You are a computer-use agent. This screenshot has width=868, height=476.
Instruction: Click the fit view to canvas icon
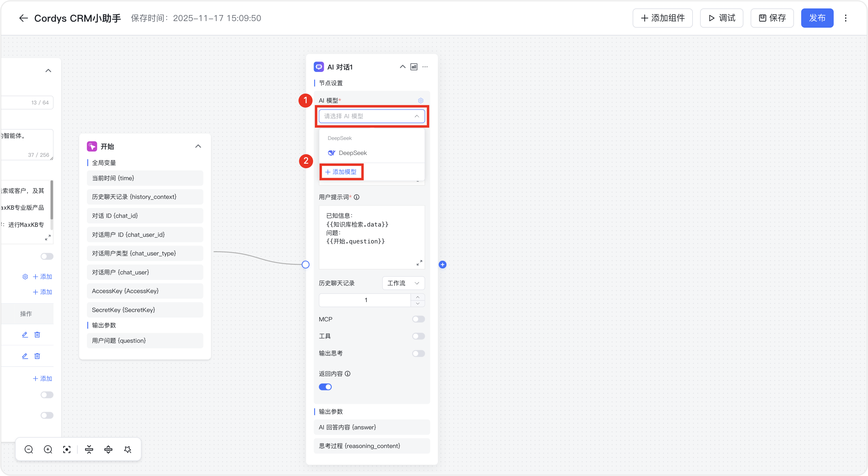tap(67, 450)
